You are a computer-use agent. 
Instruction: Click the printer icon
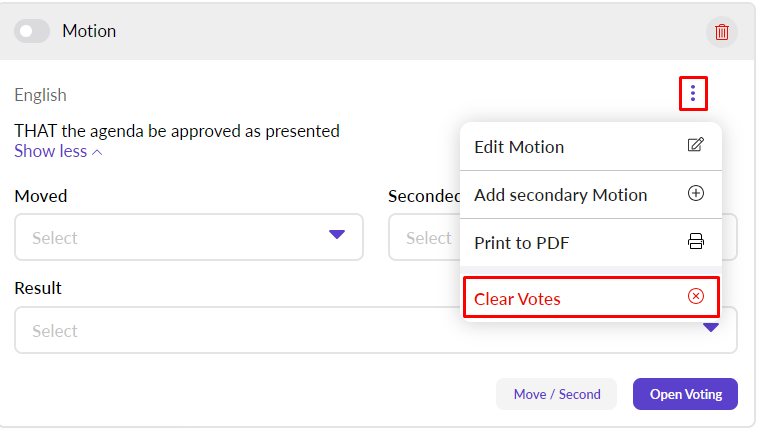pyautogui.click(x=696, y=242)
